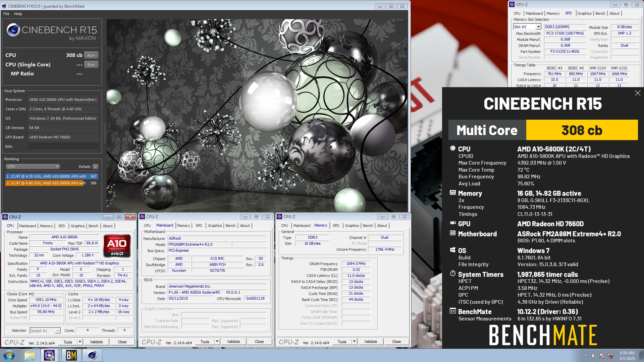The height and width of the screenshot is (362, 644).
Task: Click Ranking Details arrow button
Action: 96,167
